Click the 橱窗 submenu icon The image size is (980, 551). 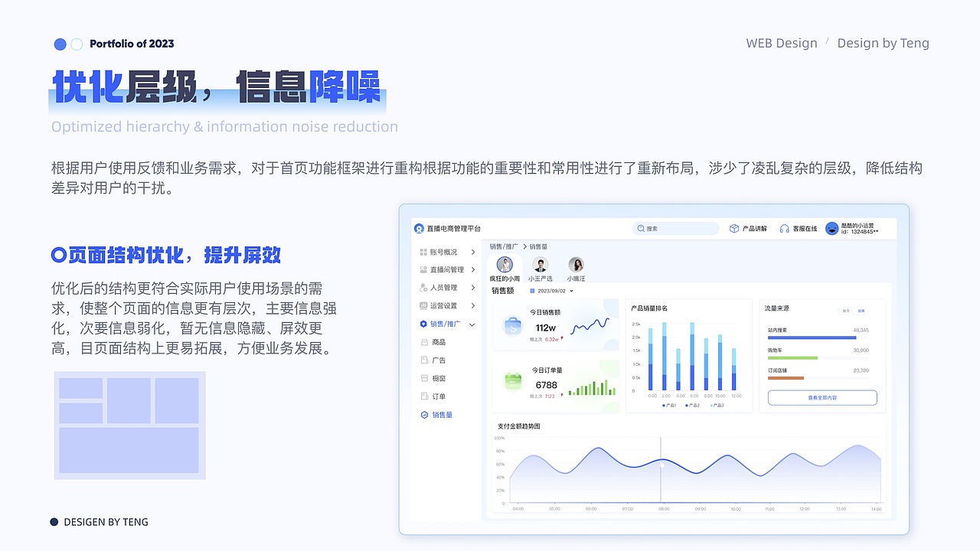pos(425,378)
